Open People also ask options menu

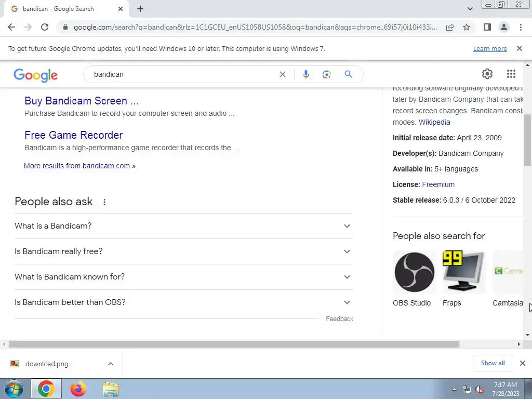click(104, 202)
